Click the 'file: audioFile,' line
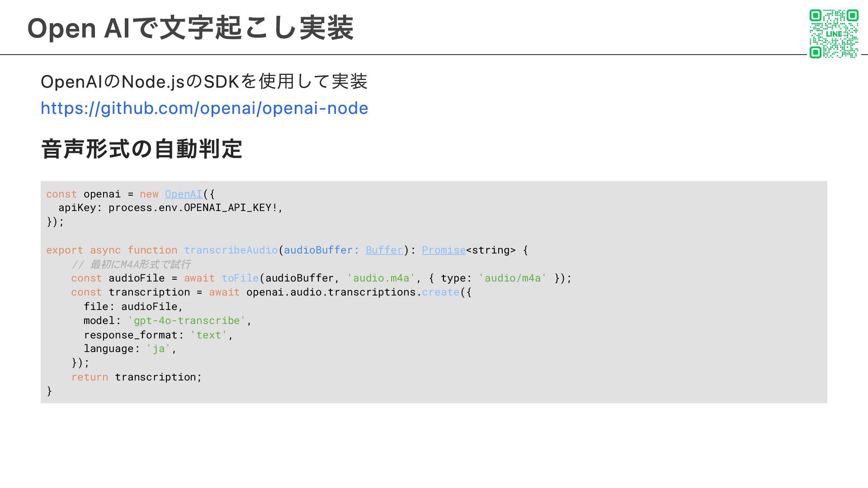Screen dimensions: 868x488 click(x=133, y=307)
